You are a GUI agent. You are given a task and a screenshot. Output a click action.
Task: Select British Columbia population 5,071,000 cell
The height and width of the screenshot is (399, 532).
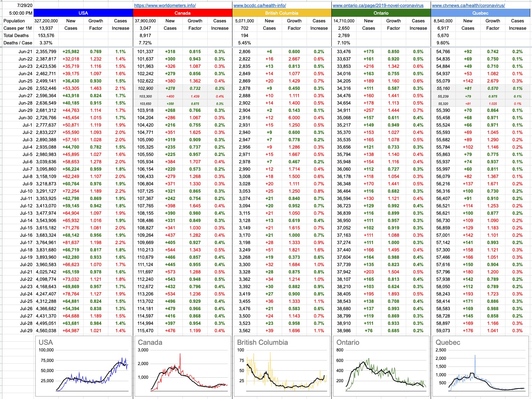pos(245,21)
